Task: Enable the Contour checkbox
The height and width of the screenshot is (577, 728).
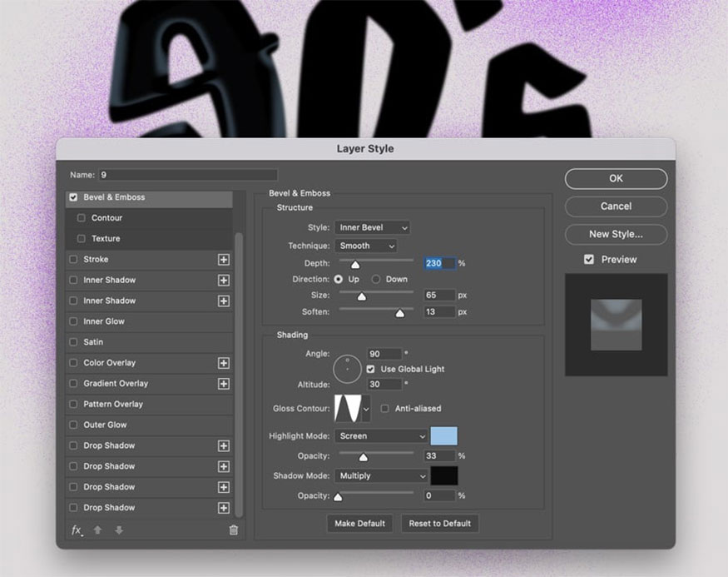Action: 82,218
